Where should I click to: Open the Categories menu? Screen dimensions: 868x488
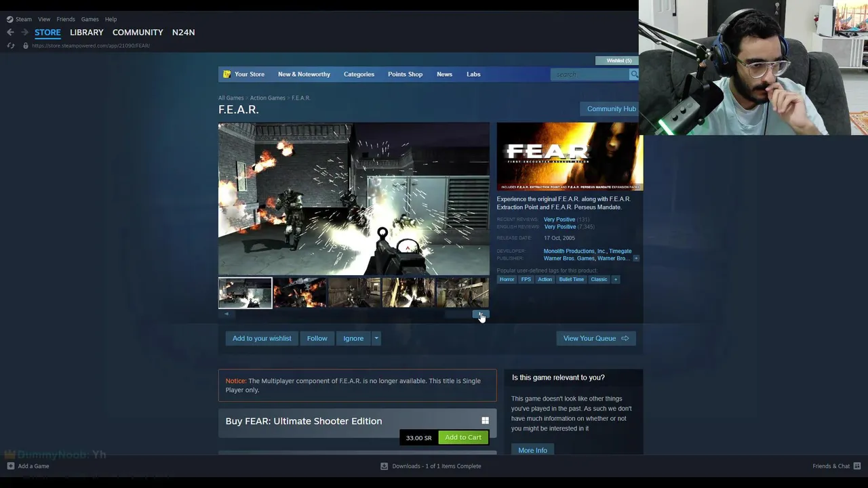(x=359, y=74)
